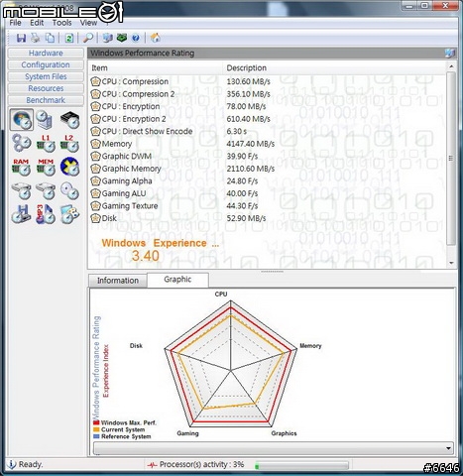Select the 'Graphic DWM' row
The image size is (463, 476).
[268, 156]
